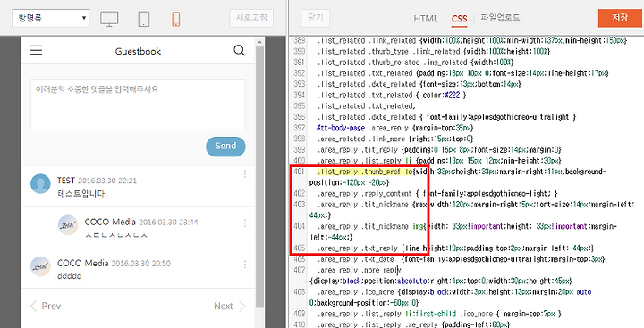This screenshot has width=644, height=328.
Task: Click CSS line 407 .more_reply selector
Action: [x=359, y=270]
